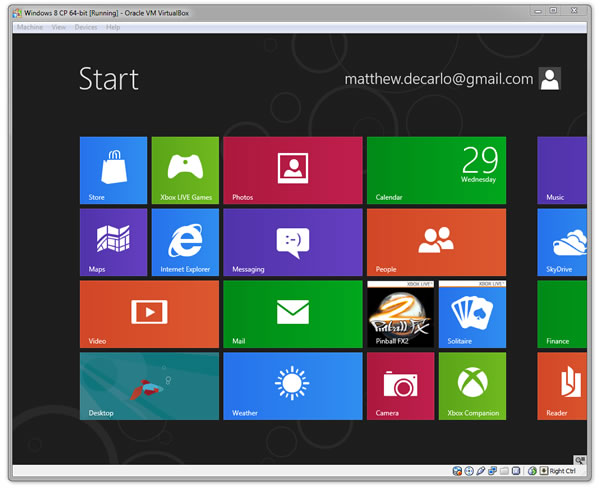Click the shared folders status icon

504,471
